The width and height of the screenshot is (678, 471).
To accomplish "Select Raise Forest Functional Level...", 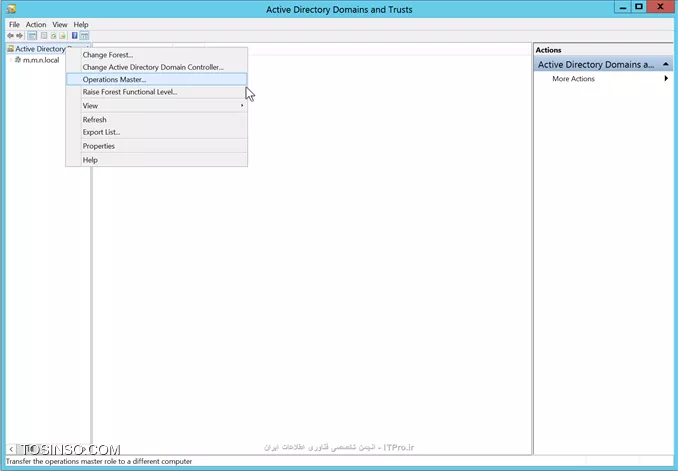I will tap(157, 92).
